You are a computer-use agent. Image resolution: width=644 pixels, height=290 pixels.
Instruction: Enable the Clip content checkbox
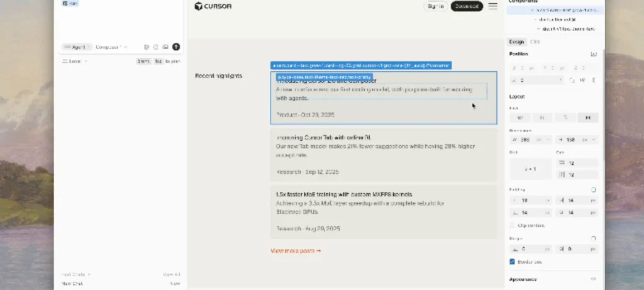[x=513, y=225]
